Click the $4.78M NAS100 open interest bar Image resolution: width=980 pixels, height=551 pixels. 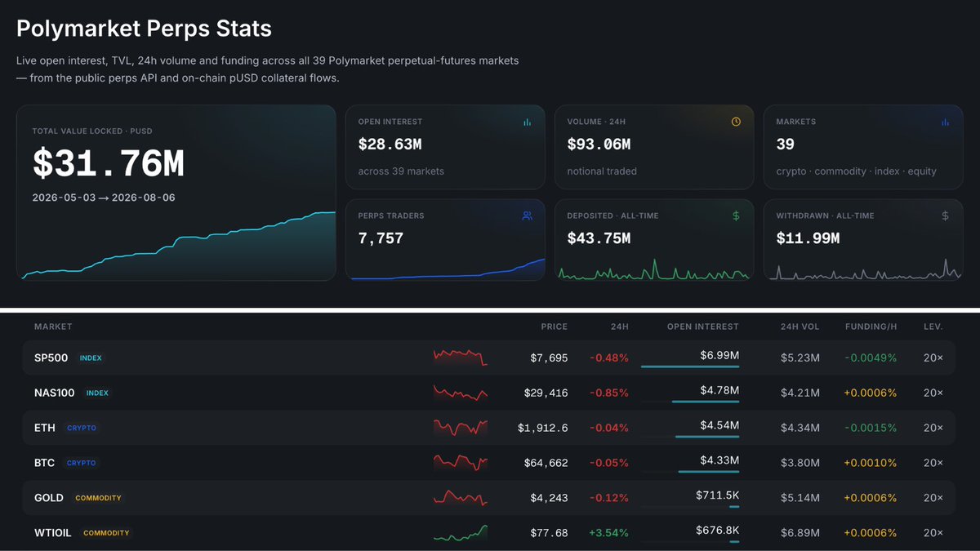click(706, 402)
